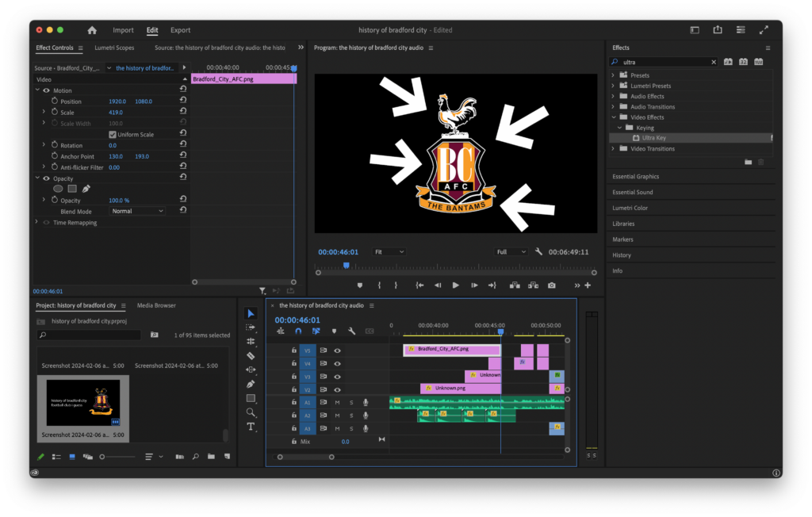The width and height of the screenshot is (812, 517).
Task: Lock the V5 track
Action: (293, 350)
